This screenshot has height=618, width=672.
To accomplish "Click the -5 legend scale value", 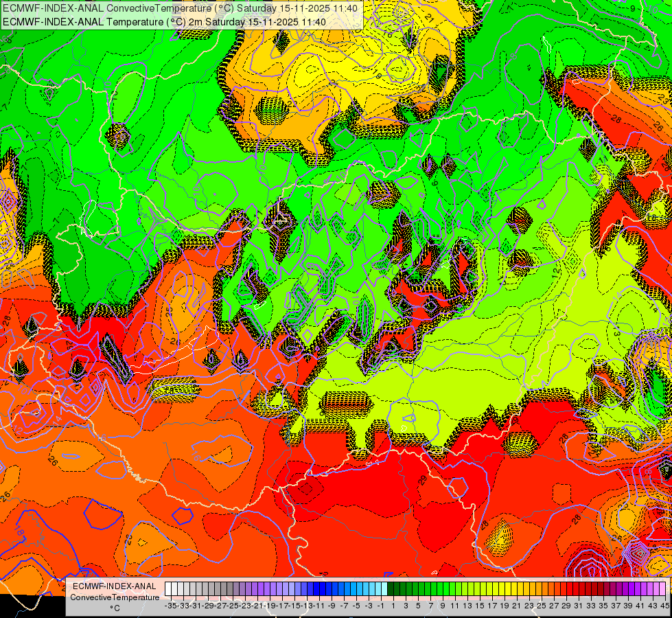I will (356, 606).
